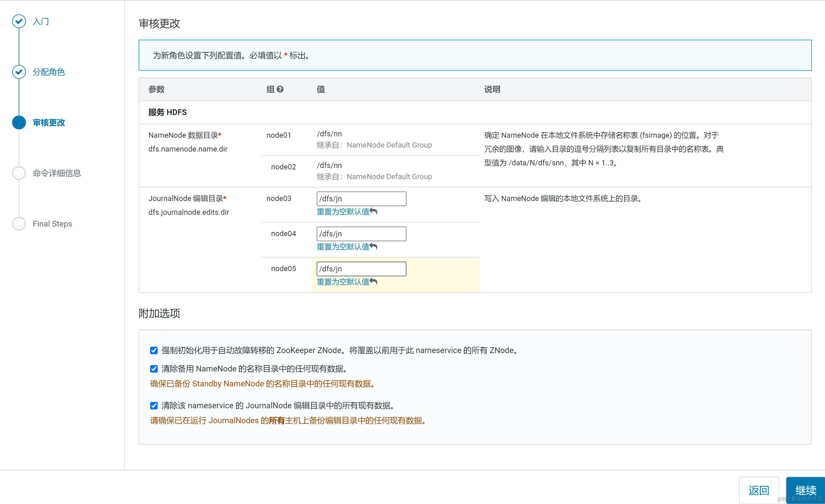Focus the node05 /dfs/jn input field
This screenshot has width=825, height=504.
tap(361, 269)
